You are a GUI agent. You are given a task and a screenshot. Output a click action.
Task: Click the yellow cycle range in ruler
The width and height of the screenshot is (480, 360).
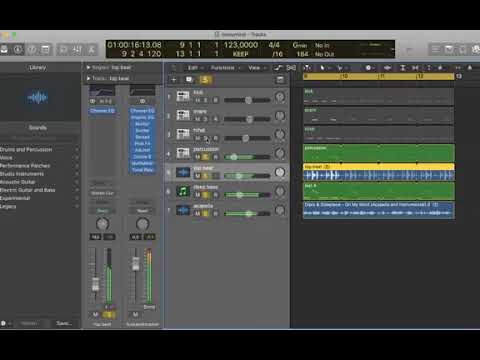pos(379,76)
